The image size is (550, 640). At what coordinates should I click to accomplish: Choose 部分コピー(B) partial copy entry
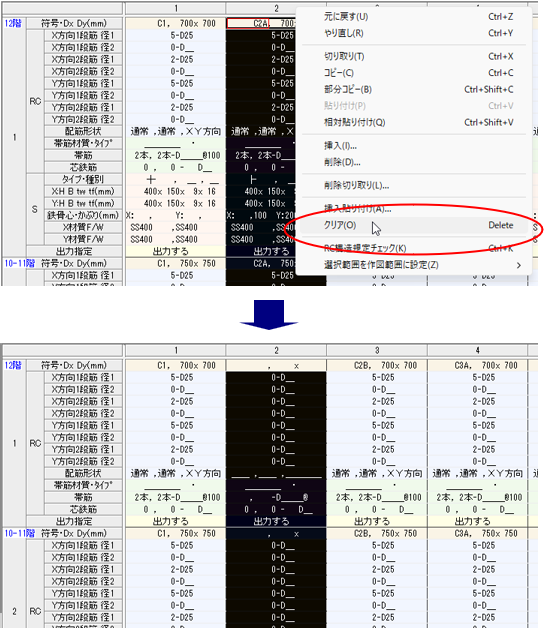tap(414, 89)
